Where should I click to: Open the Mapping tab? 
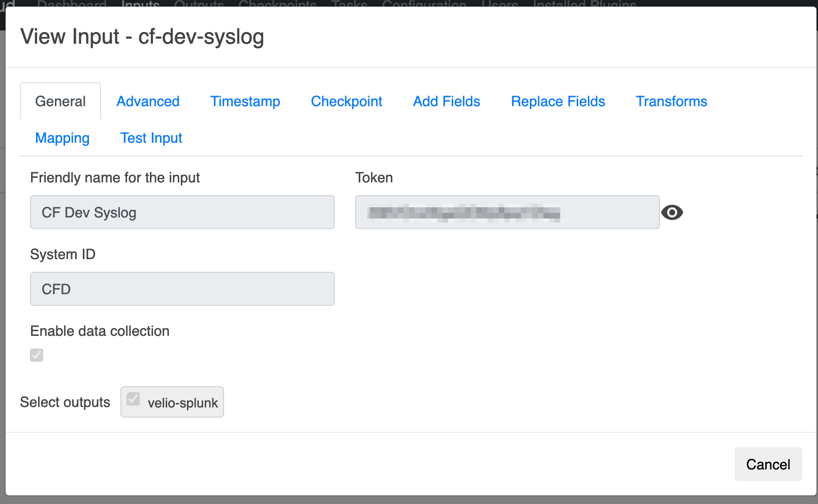(x=62, y=138)
